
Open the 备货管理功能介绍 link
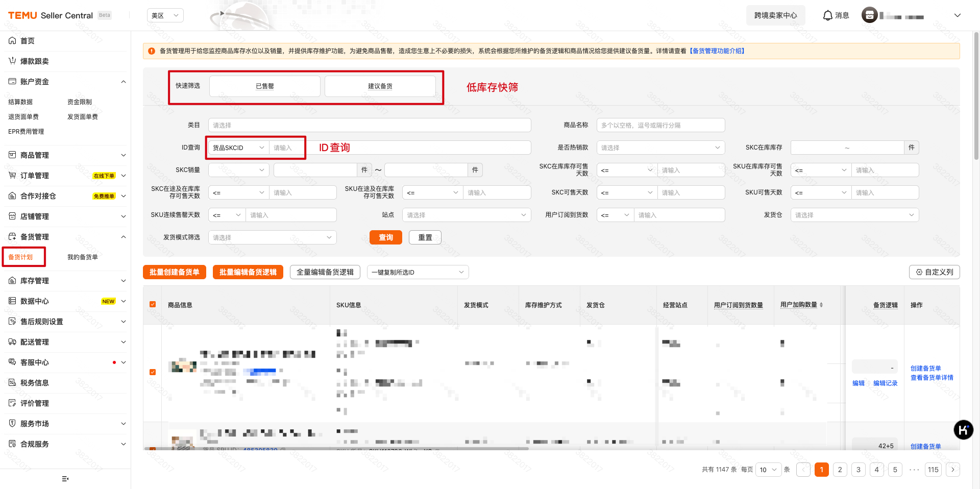coord(717,51)
